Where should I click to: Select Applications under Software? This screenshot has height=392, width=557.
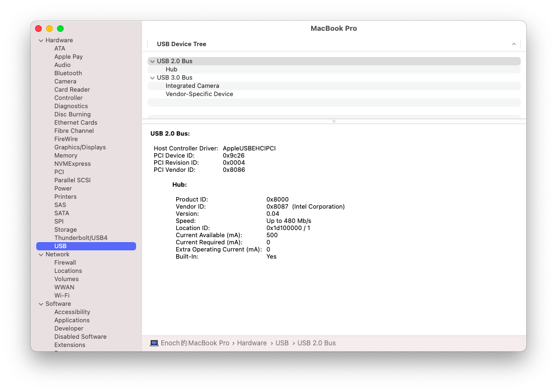tap(72, 320)
